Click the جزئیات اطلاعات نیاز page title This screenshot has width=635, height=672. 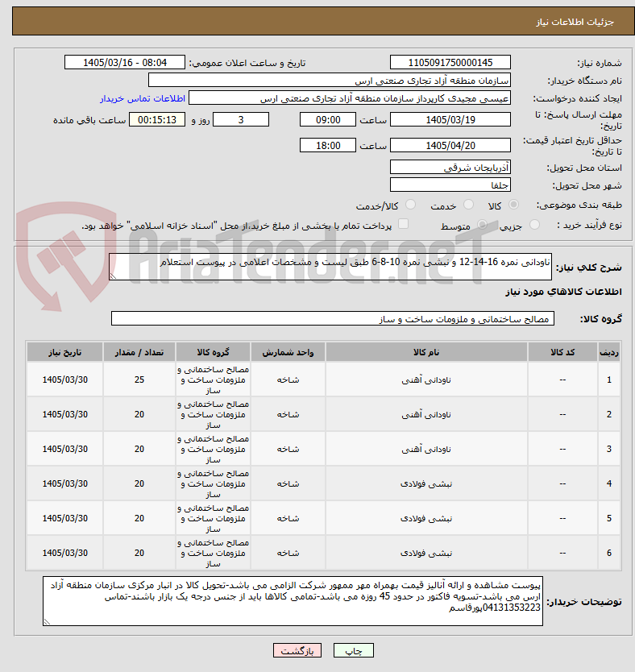(575, 22)
